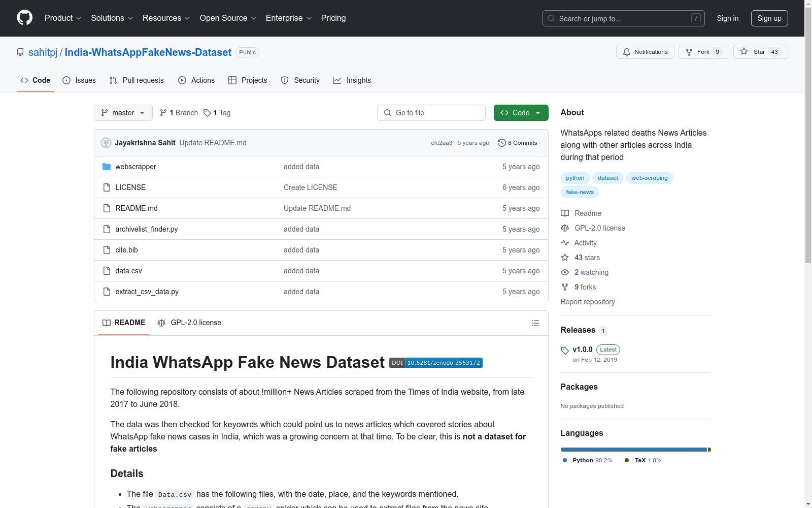Click the v1.0.0 release tag icon

(565, 351)
